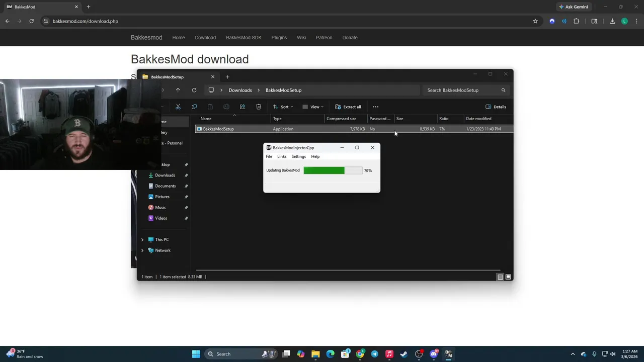Image resolution: width=644 pixels, height=362 pixels.
Task: Open the Patreon link in website navbar
Action: tap(324, 38)
